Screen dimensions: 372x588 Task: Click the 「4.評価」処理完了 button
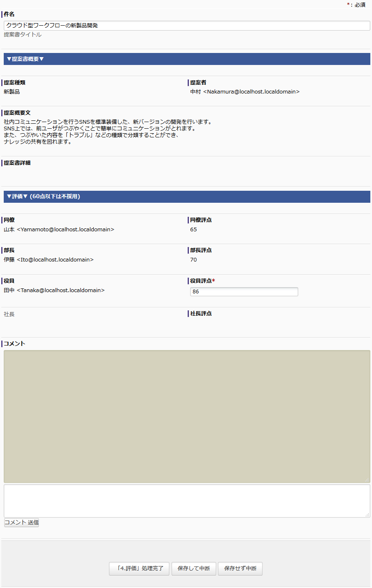click(x=139, y=569)
